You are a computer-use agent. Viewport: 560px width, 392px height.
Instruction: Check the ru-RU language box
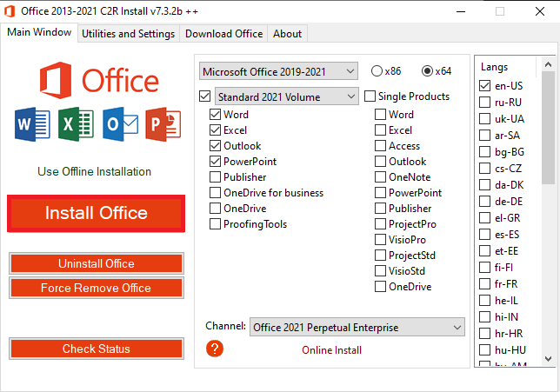click(485, 102)
